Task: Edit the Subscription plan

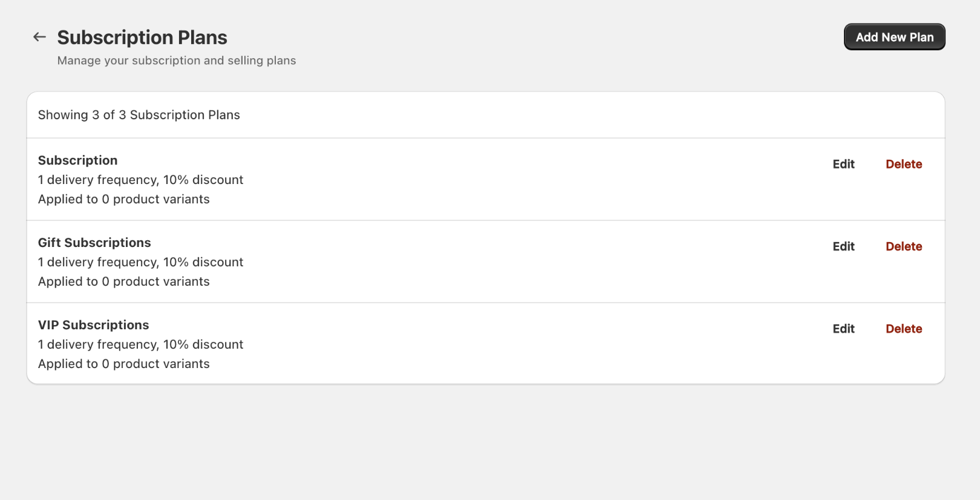Action: click(843, 164)
